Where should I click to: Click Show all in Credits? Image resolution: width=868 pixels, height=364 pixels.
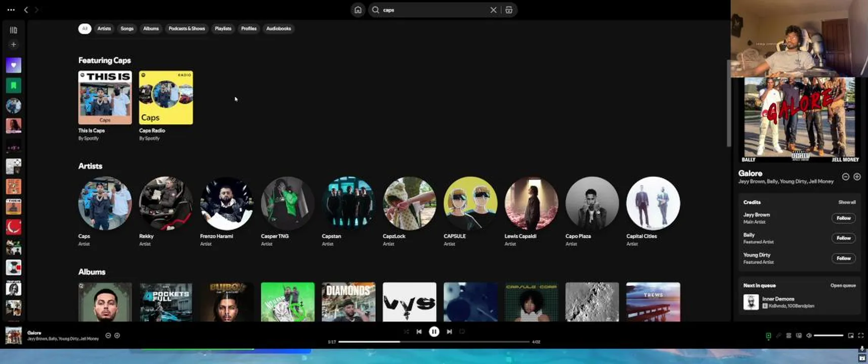(847, 202)
